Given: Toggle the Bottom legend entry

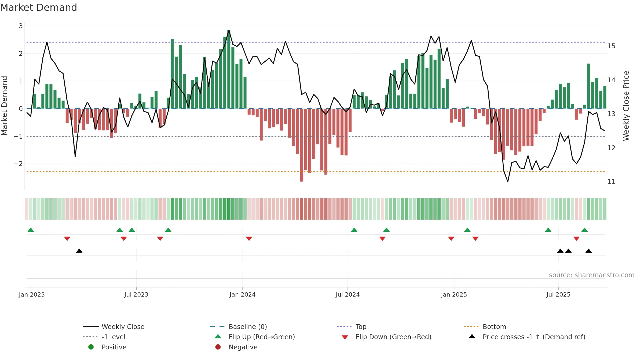Looking at the screenshot, I should pyautogui.click(x=485, y=327).
